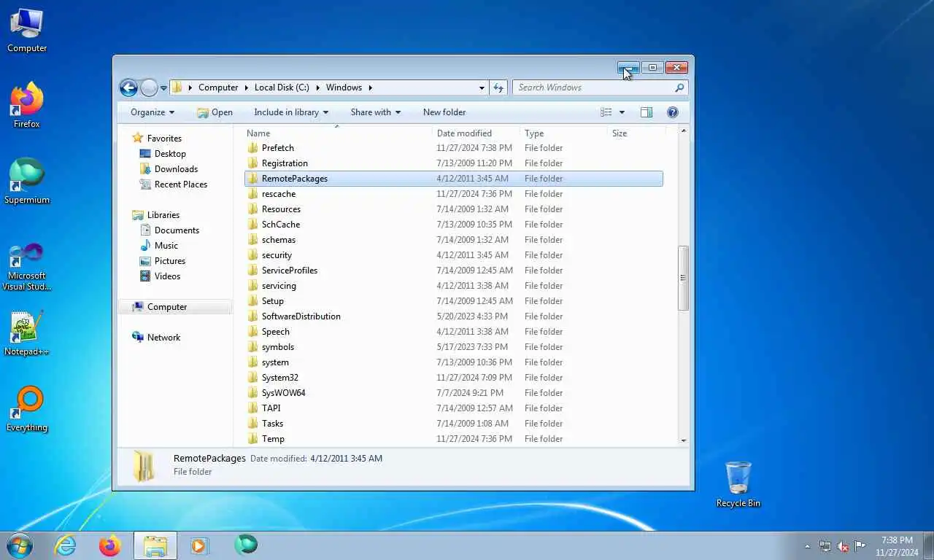Click the scrollbar up arrow

tap(683, 131)
